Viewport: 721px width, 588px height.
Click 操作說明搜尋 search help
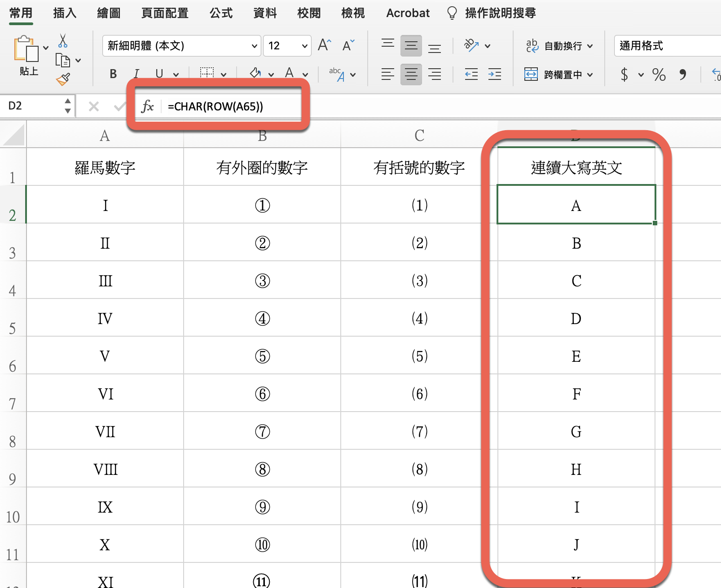(501, 13)
